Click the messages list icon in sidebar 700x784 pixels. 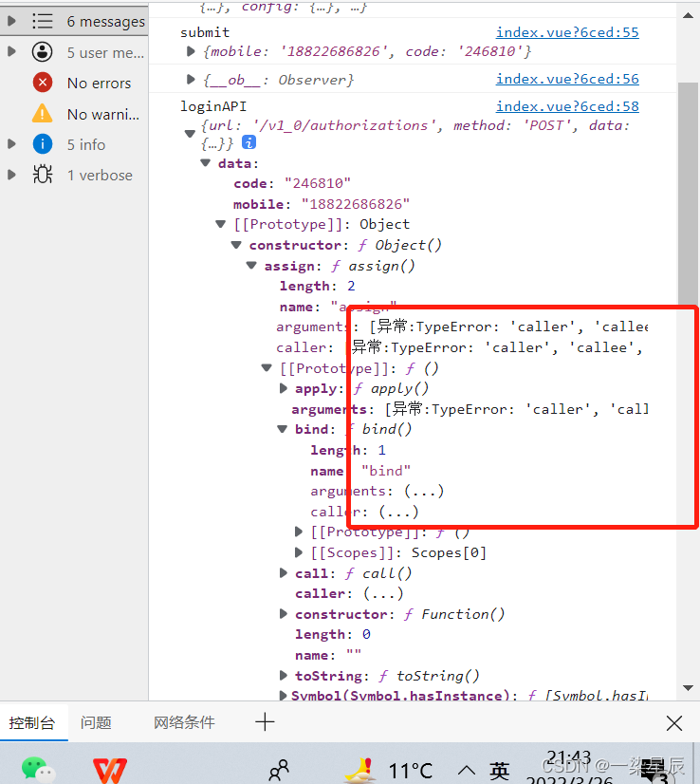43,21
